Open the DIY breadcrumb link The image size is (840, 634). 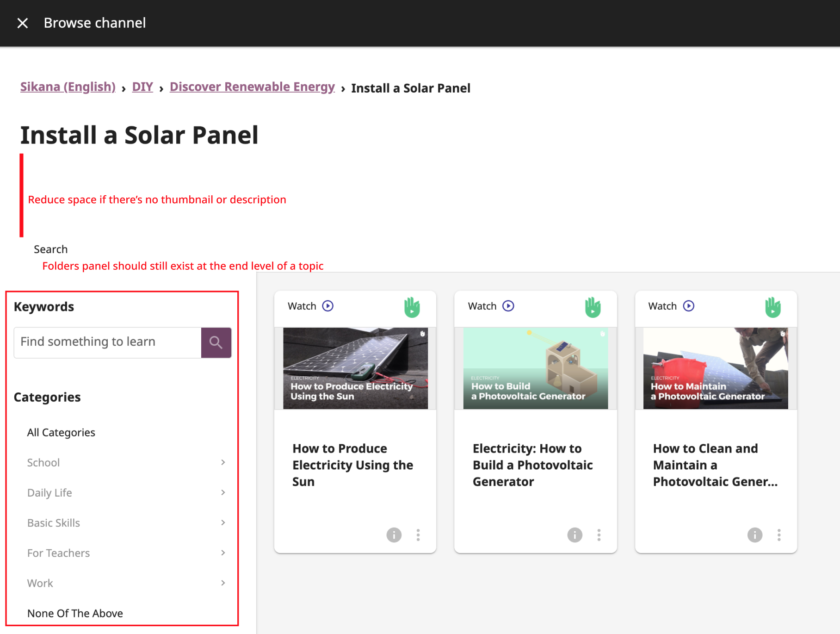tap(142, 87)
